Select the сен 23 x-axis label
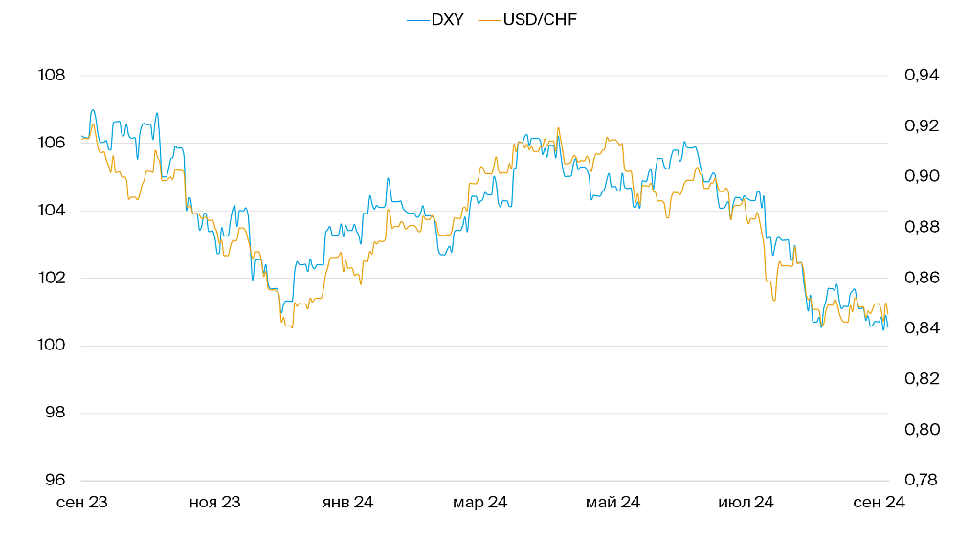Screen dimensions: 980x540 81,502
